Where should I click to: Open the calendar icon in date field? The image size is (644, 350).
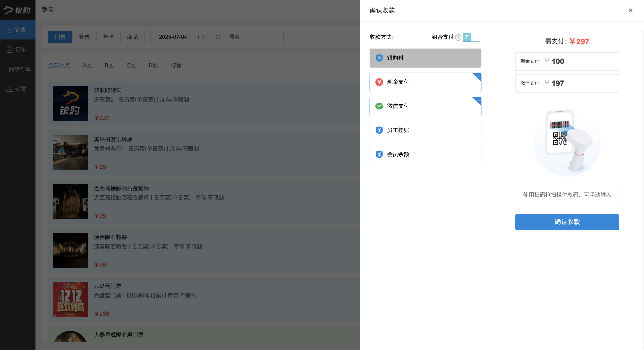tap(201, 37)
